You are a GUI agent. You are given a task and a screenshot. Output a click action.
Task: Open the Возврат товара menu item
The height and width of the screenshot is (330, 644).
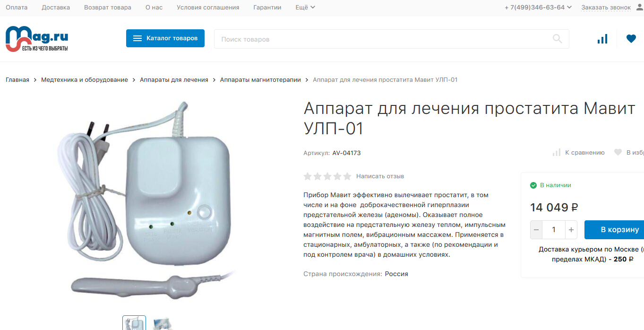pyautogui.click(x=108, y=7)
